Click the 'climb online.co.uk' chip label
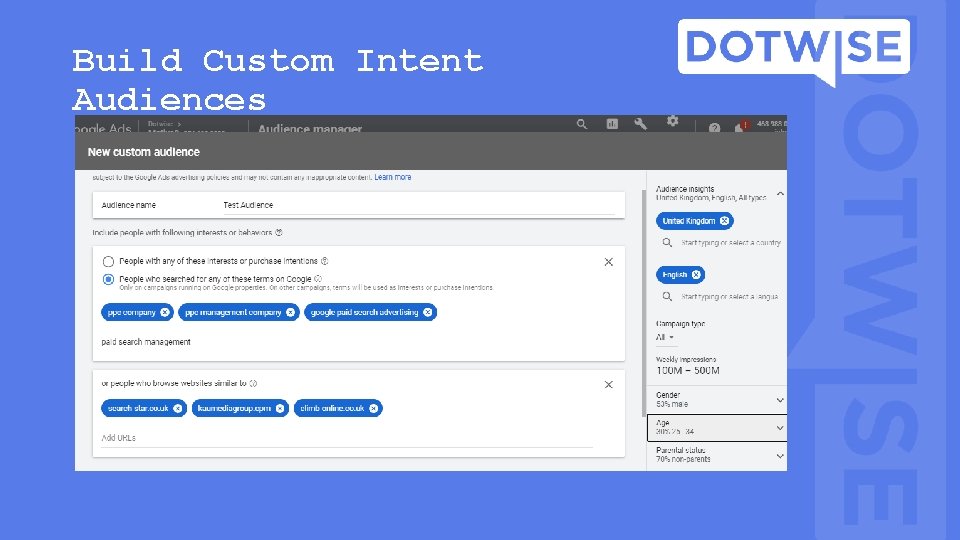This screenshot has width=960, height=540. point(332,408)
